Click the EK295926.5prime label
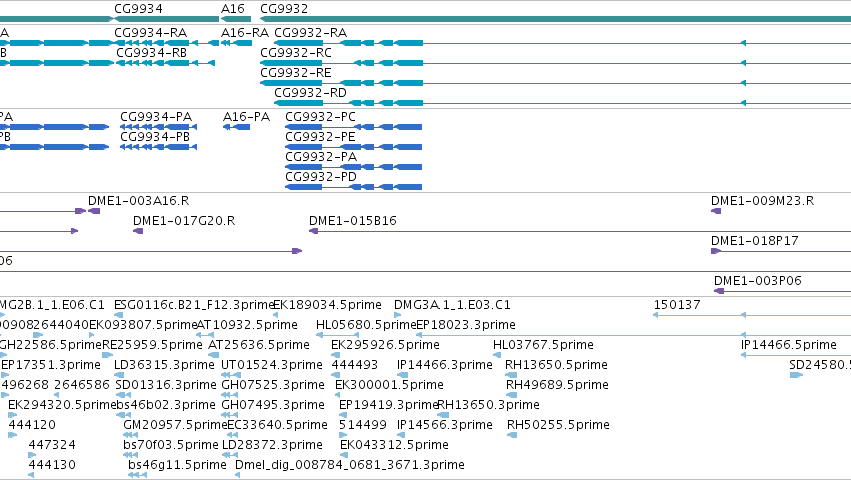Screen dimensions: 851x480 (385, 345)
